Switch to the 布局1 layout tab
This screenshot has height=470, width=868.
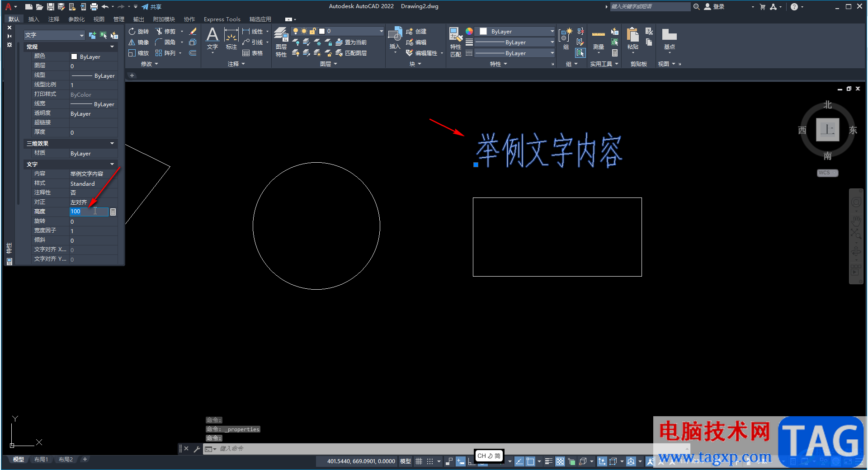pos(41,459)
